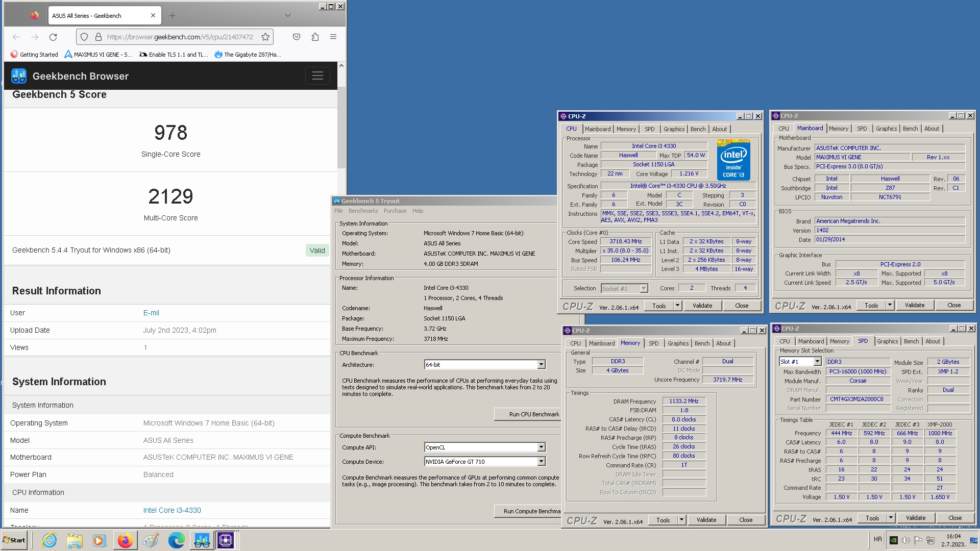
Task: Click the Intel Core i3 logo in CPU-Z
Action: point(733,160)
